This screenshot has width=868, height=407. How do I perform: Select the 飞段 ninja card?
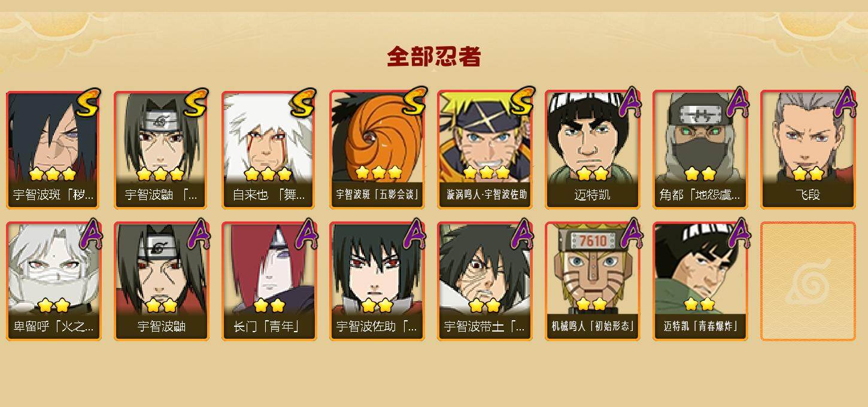click(808, 150)
